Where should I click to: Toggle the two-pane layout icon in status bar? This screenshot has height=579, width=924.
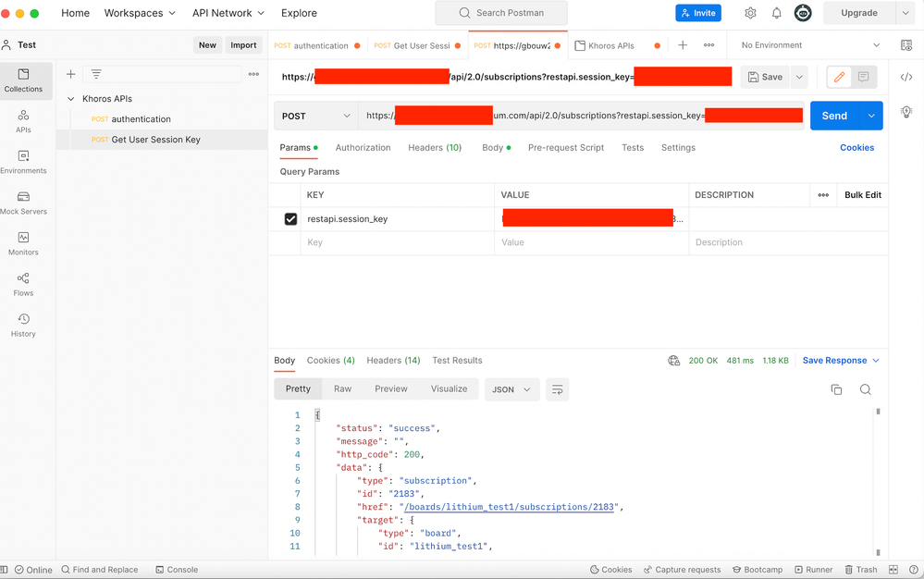pos(893,570)
